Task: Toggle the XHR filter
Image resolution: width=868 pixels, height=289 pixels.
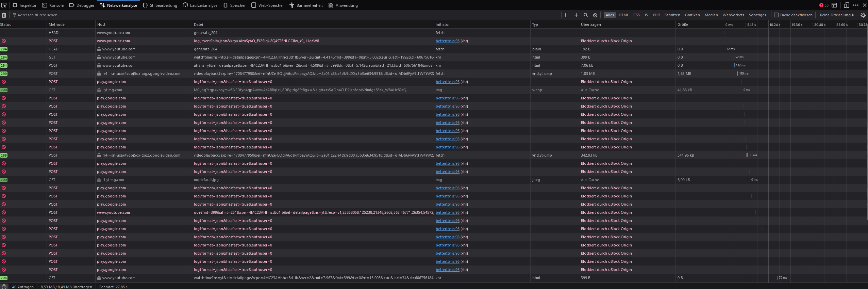Action: coord(656,15)
